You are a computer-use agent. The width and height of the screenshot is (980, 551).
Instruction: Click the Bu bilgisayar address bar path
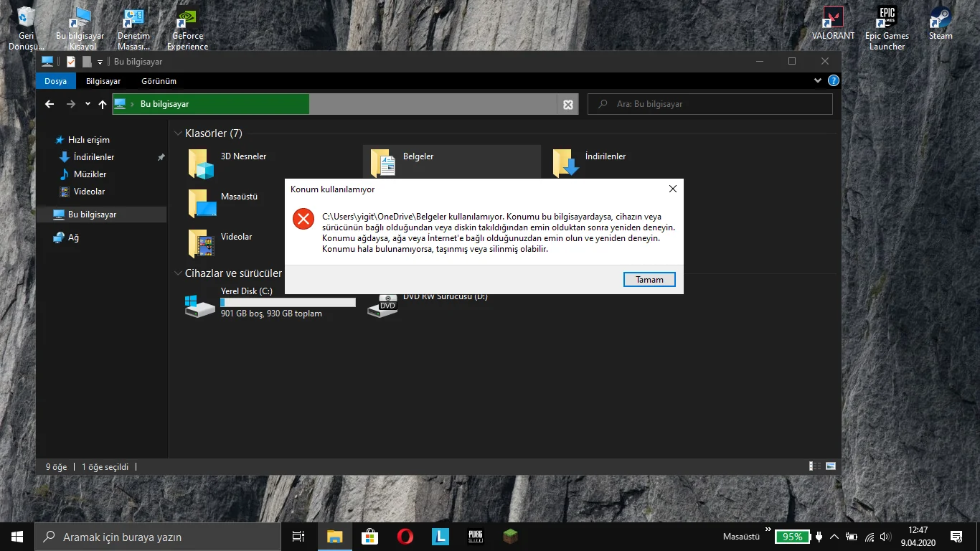165,104
